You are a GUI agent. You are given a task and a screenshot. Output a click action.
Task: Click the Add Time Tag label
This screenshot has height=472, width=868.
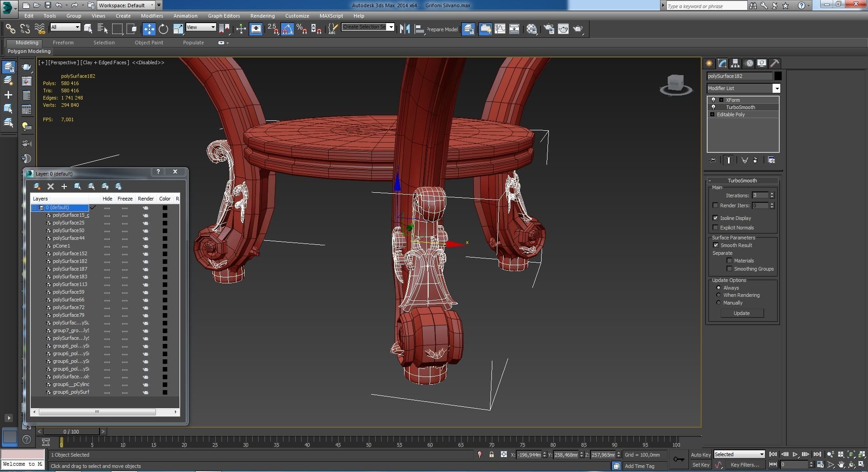tap(639, 466)
